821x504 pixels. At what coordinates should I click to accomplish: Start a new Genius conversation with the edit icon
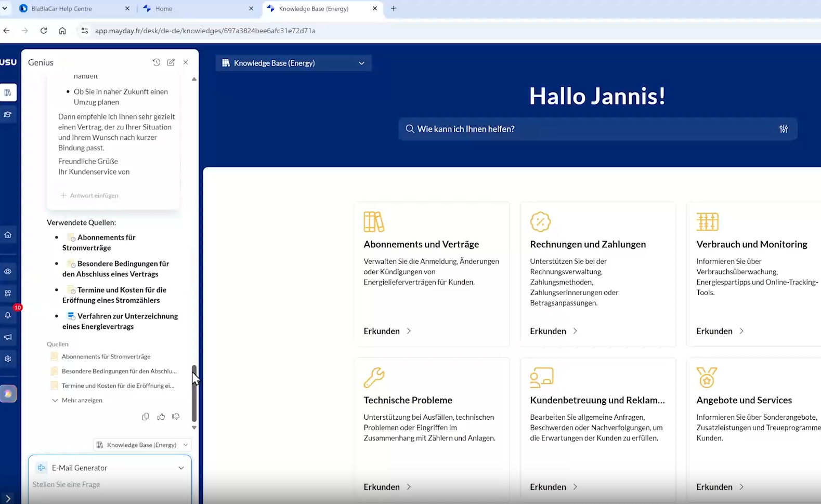(171, 62)
